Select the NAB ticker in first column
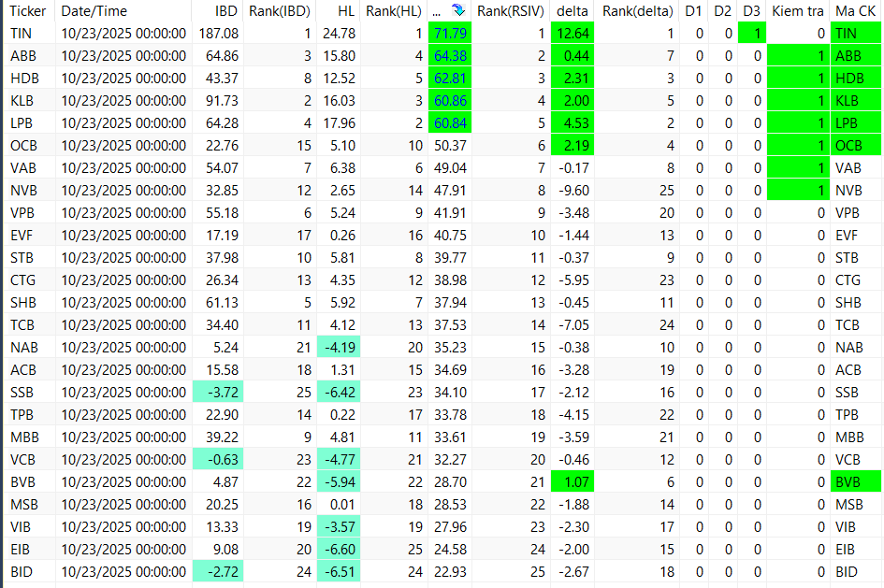This screenshot has width=884, height=588. pos(24,348)
